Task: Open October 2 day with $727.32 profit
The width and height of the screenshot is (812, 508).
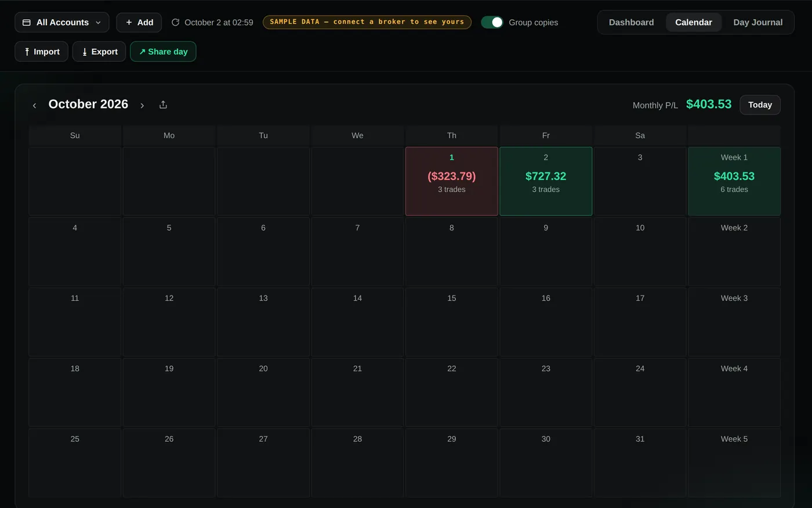Action: coord(546,181)
